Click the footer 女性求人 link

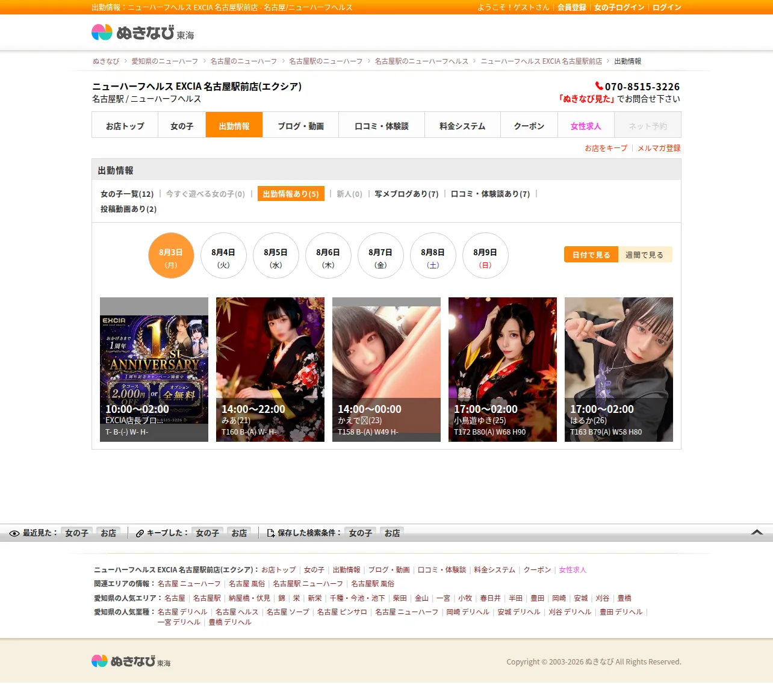pyautogui.click(x=573, y=570)
